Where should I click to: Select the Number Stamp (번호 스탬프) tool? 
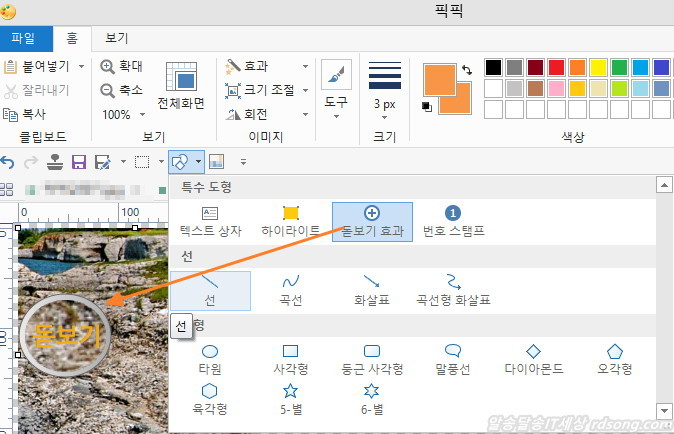click(452, 221)
